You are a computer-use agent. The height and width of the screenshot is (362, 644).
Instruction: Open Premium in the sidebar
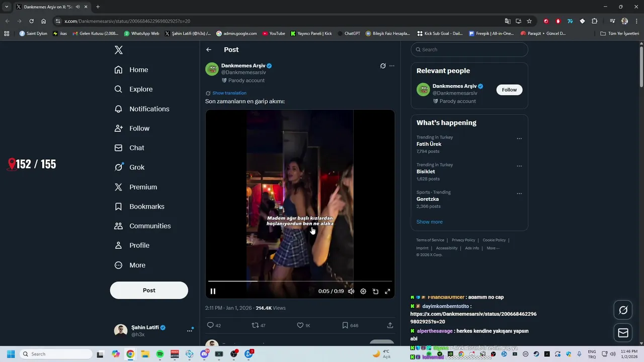(x=136, y=187)
